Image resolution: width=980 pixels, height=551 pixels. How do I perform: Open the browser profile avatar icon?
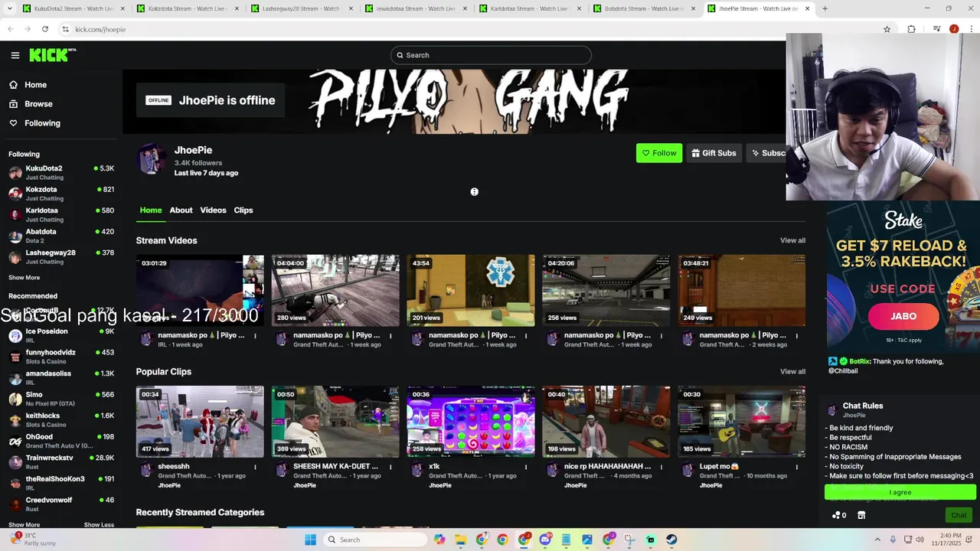tap(954, 29)
